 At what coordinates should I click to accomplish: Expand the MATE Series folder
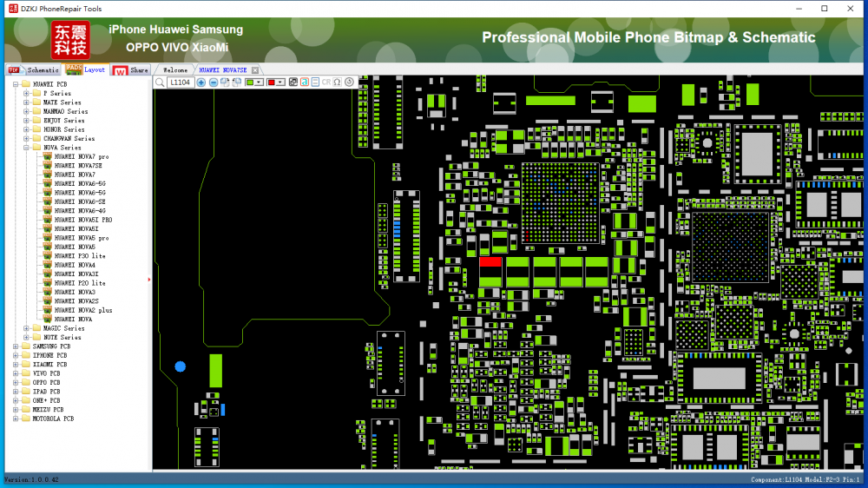tap(26, 102)
